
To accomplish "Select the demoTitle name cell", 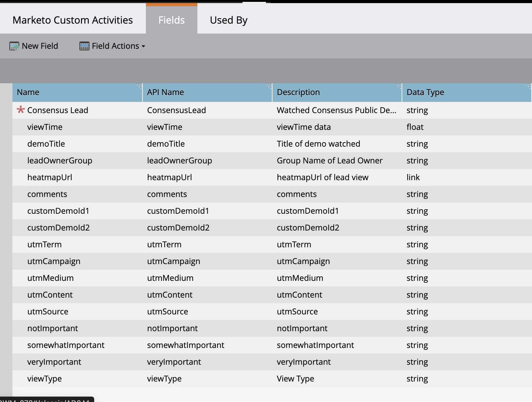I will click(46, 144).
